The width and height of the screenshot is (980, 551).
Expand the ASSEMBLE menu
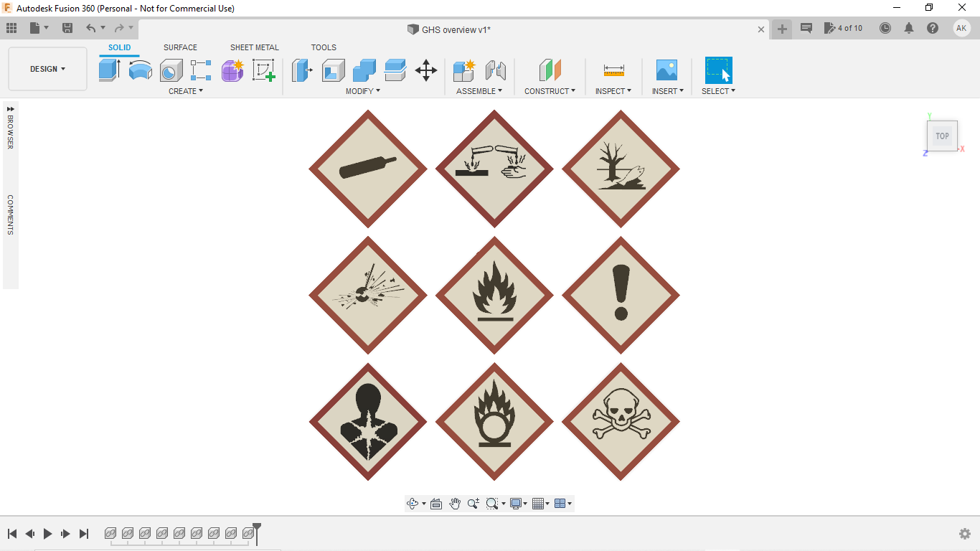click(479, 91)
